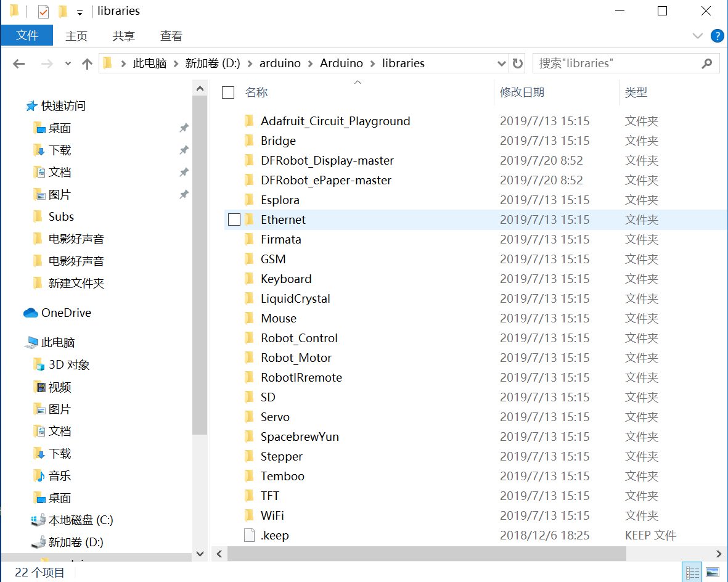Click the lowercase arduino breadcrumb

pyautogui.click(x=280, y=63)
